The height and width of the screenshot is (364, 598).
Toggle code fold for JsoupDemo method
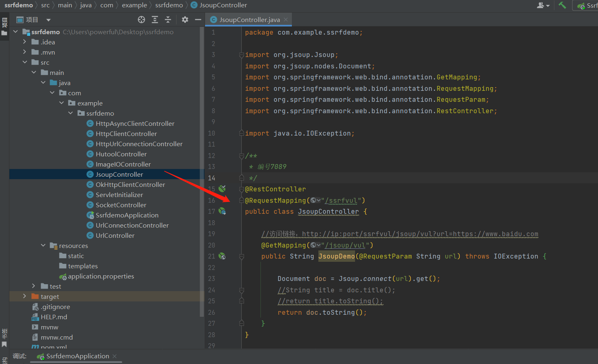pyautogui.click(x=242, y=257)
